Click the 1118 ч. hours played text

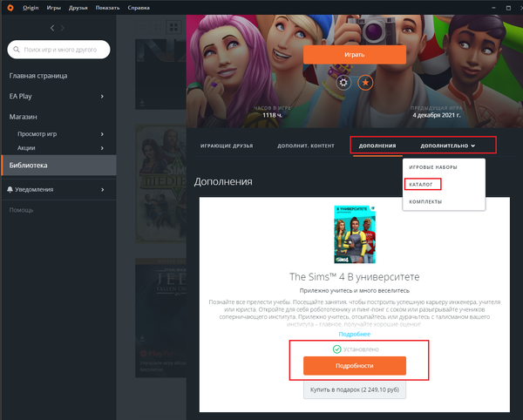tap(272, 115)
